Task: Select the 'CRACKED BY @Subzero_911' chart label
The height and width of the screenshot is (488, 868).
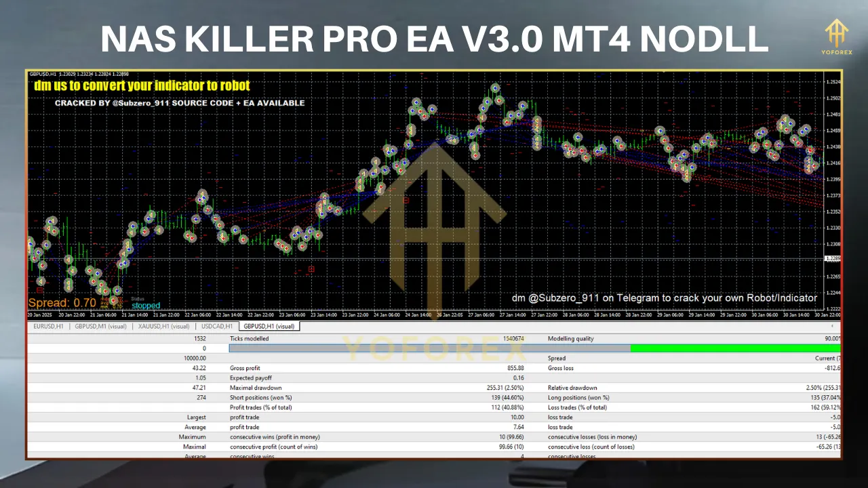Action: click(180, 104)
